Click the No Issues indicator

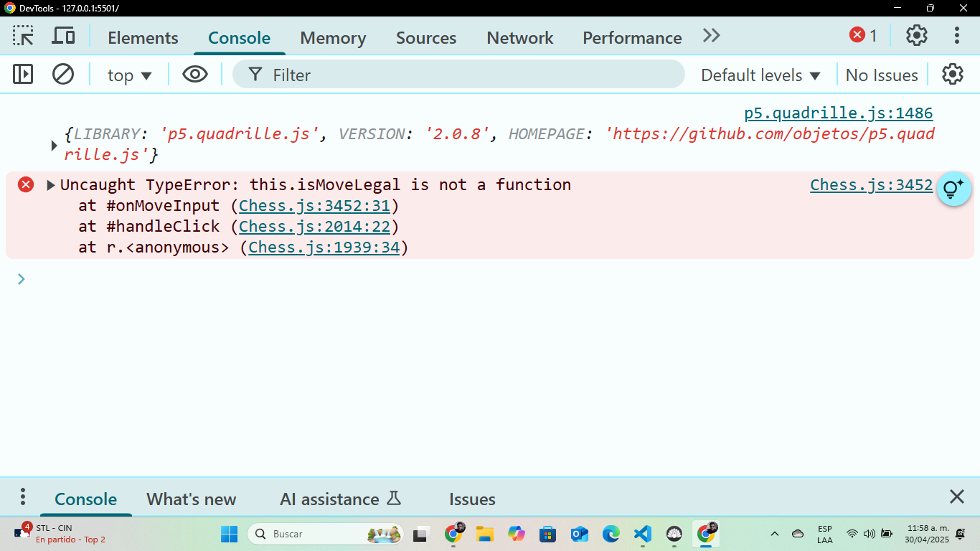point(882,75)
